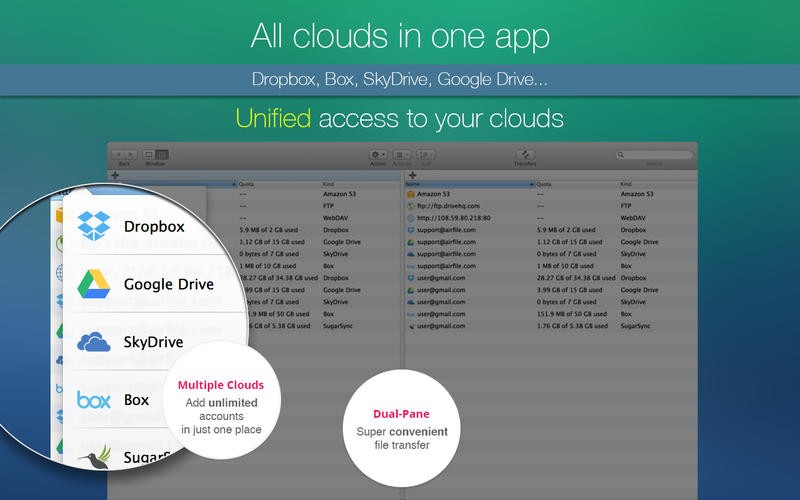Click the forward arrow in the toolbar
Screen dimensions: 800x500
pos(131,154)
